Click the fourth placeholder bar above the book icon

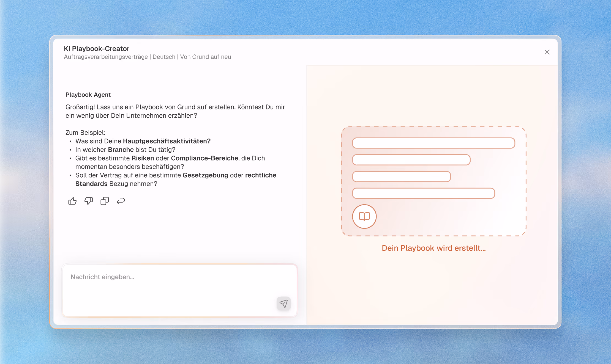pos(424,193)
